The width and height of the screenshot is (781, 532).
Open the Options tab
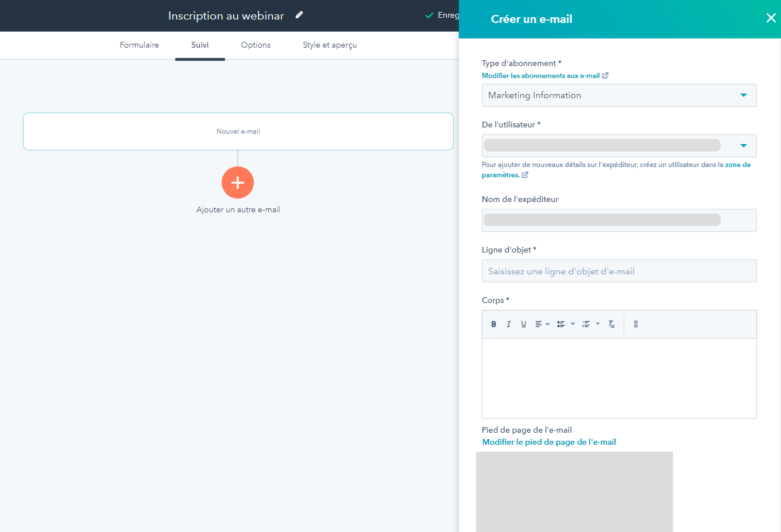256,45
